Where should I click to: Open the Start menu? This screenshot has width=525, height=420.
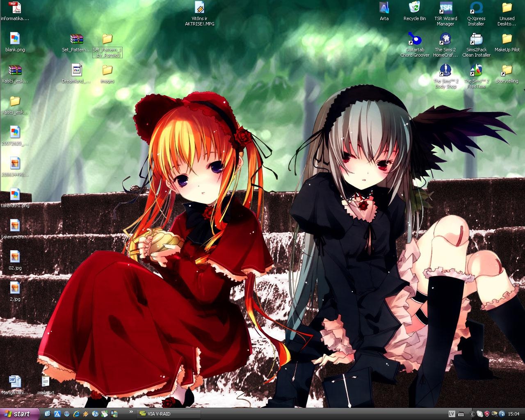(x=20, y=414)
